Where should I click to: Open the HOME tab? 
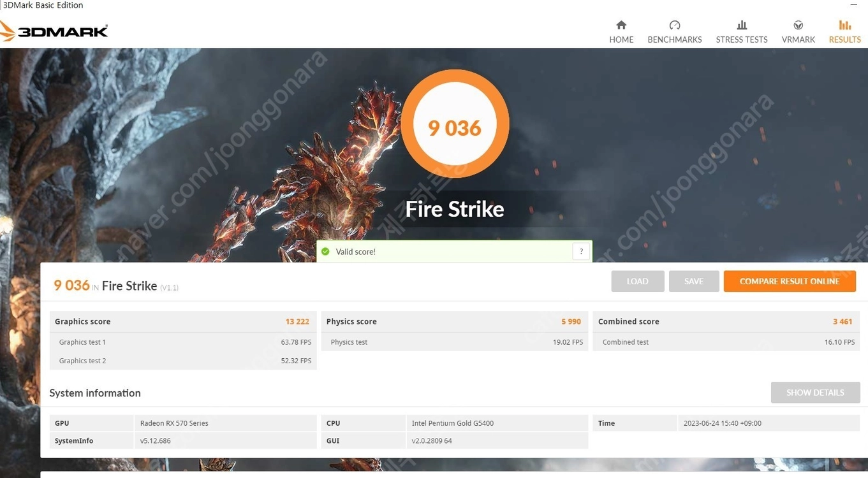(621, 32)
